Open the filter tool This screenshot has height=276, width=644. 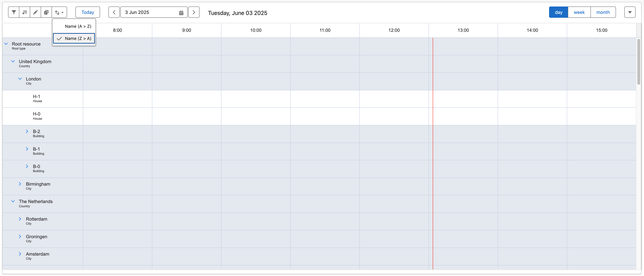click(x=14, y=12)
